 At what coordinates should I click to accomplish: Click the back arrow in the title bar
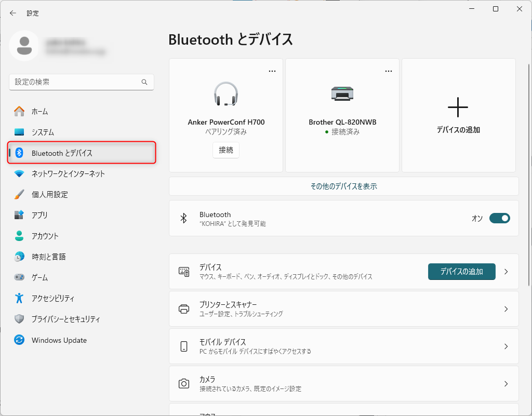(x=13, y=13)
